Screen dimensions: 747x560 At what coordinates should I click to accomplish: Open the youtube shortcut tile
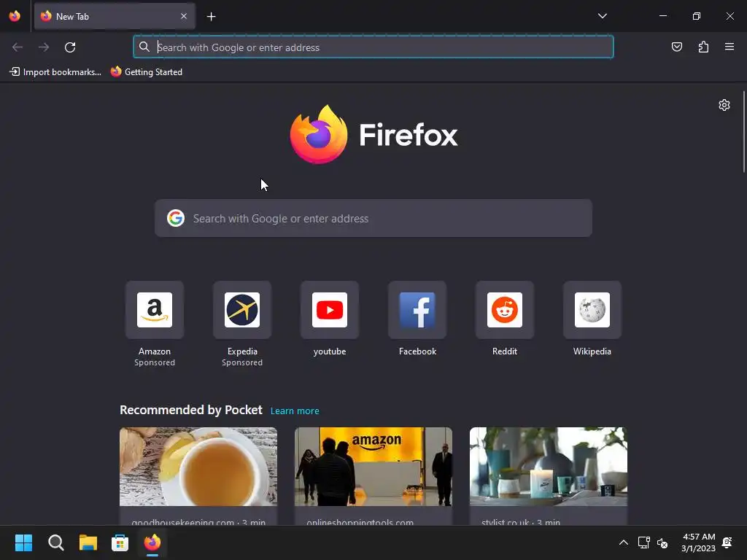pyautogui.click(x=330, y=310)
